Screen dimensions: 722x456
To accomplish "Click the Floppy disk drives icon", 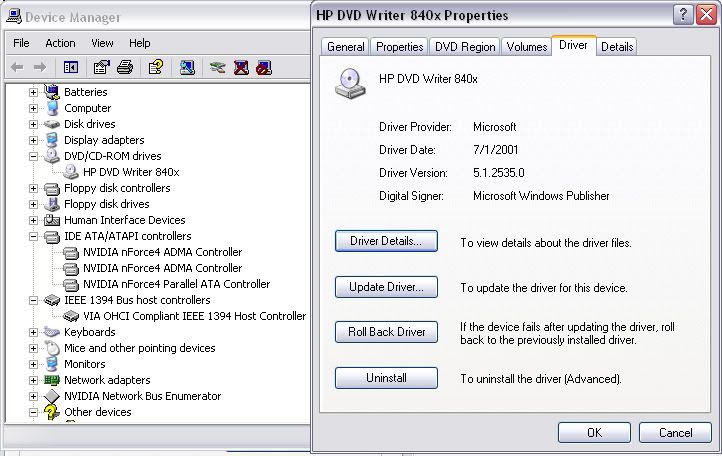I will click(52, 204).
